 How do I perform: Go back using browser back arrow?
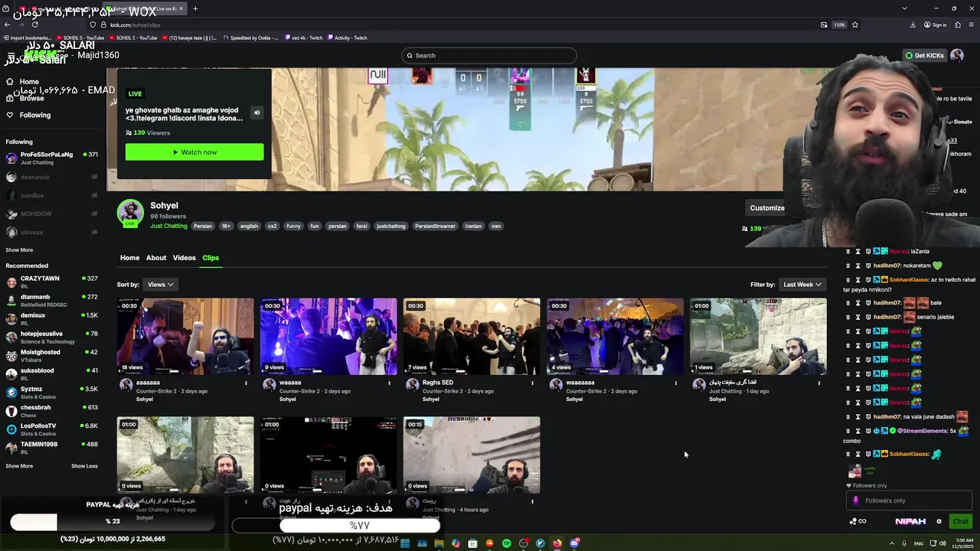pos(8,24)
